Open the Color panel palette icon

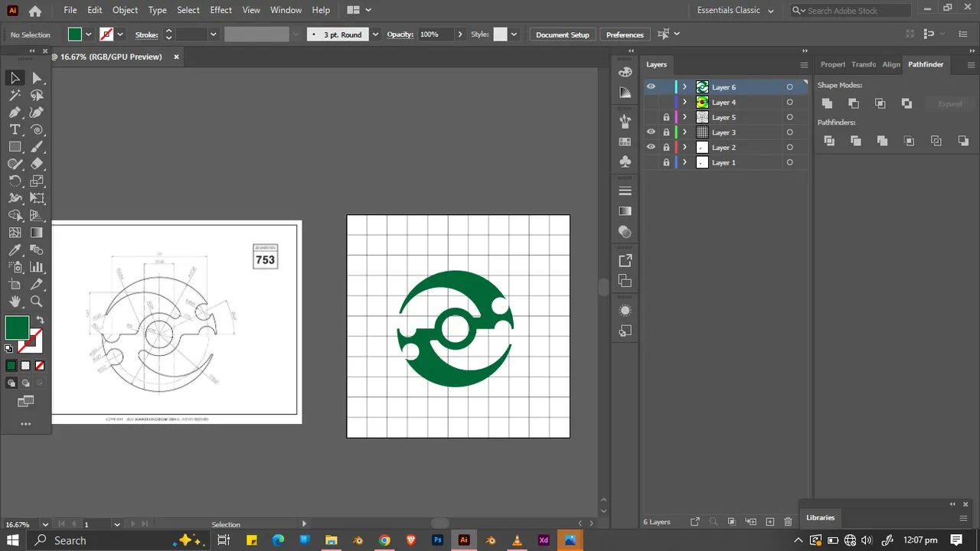pyautogui.click(x=626, y=73)
